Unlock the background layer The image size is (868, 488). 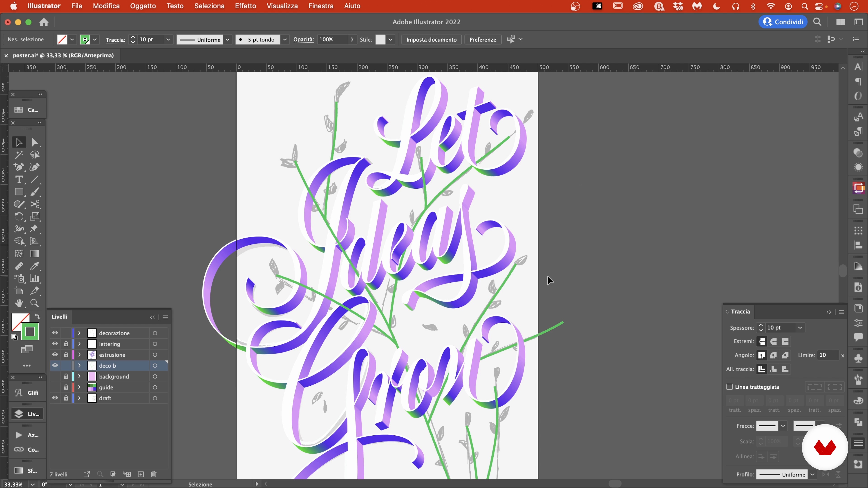tap(66, 376)
